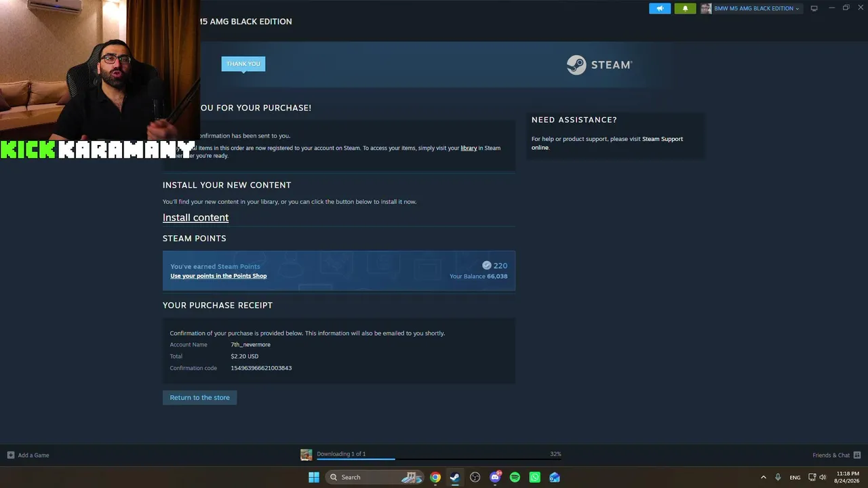Image resolution: width=868 pixels, height=488 pixels.
Task: Click the download progress bar
Action: pos(439,460)
